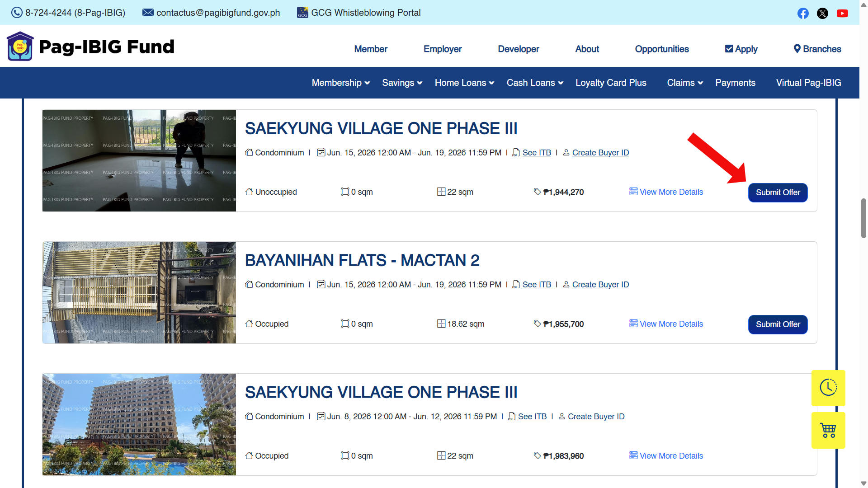Open GCG Whistleblowing Portal link
The height and width of the screenshot is (488, 868).
366,13
